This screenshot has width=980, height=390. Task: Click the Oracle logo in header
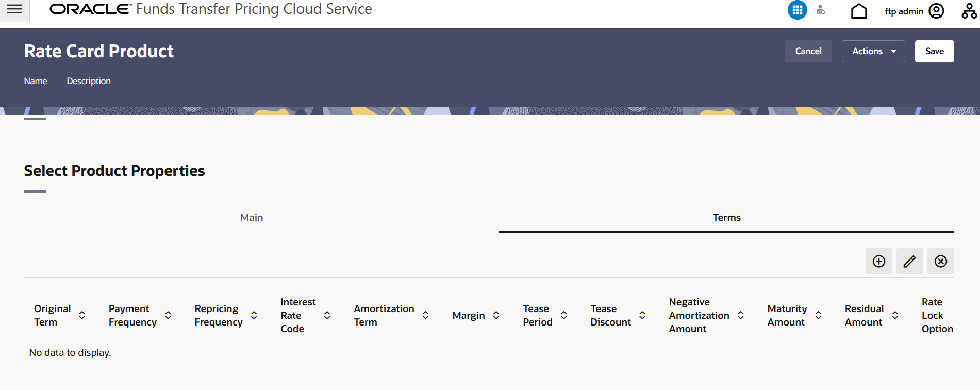tap(91, 9)
